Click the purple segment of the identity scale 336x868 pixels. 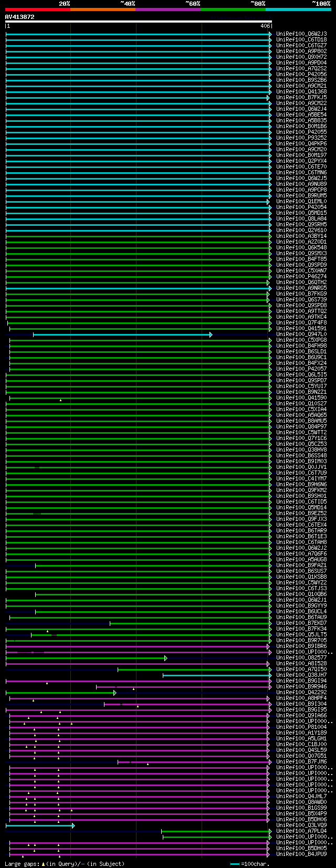[167, 9]
